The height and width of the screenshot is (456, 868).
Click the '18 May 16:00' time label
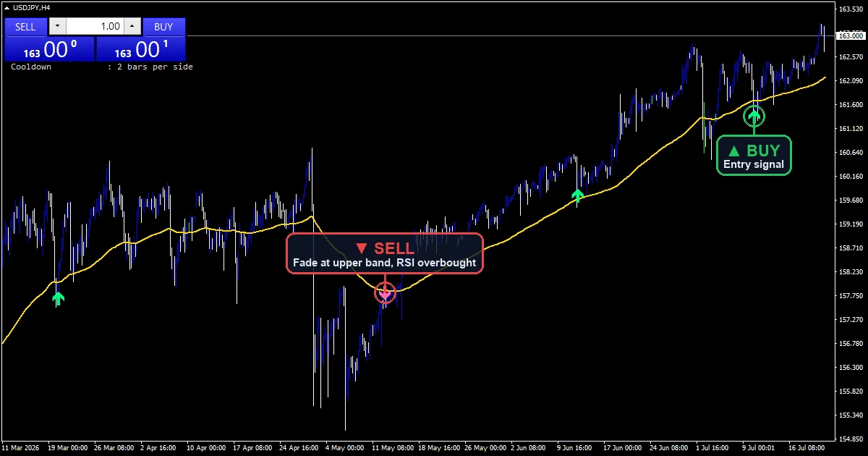439,448
